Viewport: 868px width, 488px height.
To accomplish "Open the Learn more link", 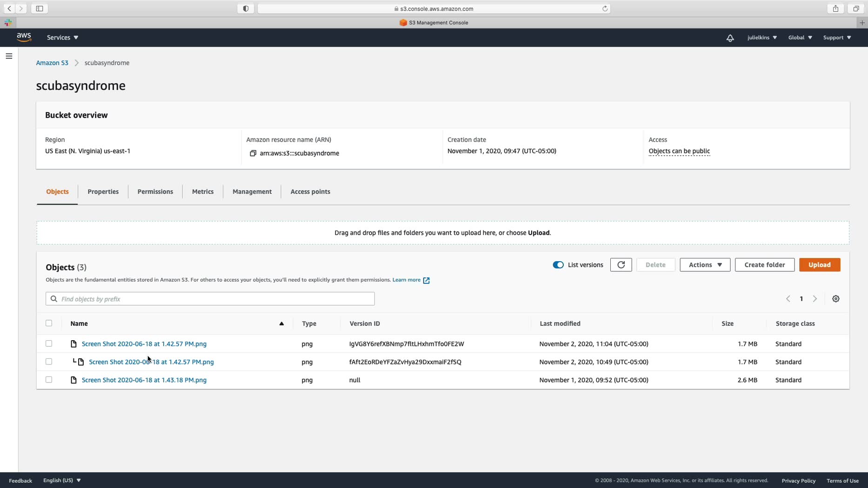I will 406,280.
